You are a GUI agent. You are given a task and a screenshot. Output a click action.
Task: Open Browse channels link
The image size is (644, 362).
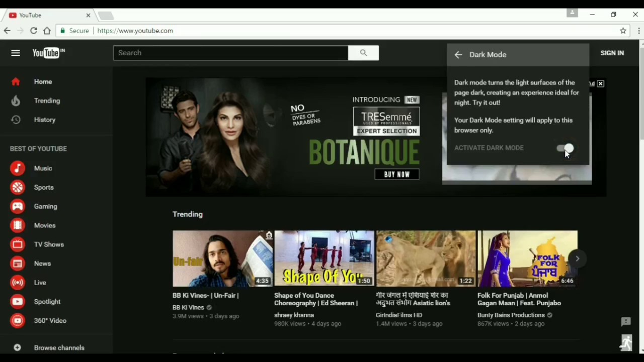pos(59,347)
